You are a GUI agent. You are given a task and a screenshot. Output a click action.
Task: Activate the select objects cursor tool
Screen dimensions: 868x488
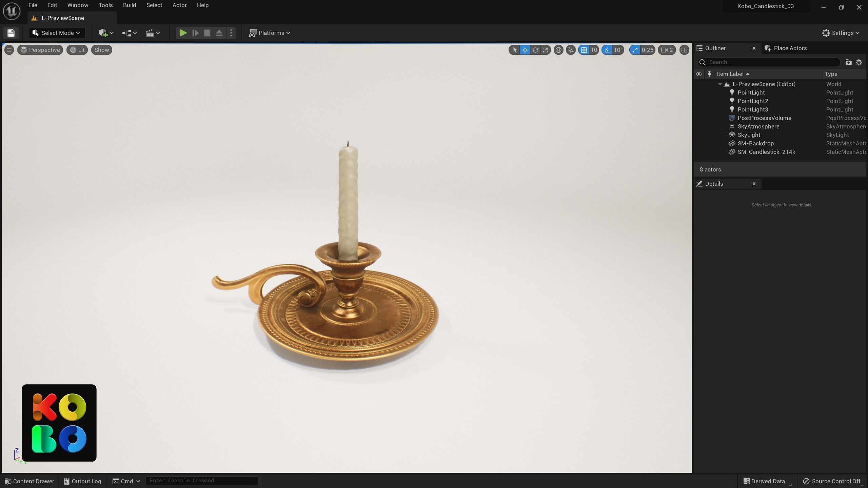point(515,50)
